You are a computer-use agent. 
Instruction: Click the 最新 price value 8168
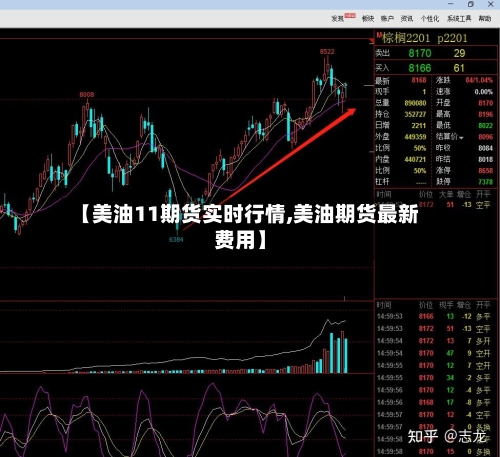(419, 80)
